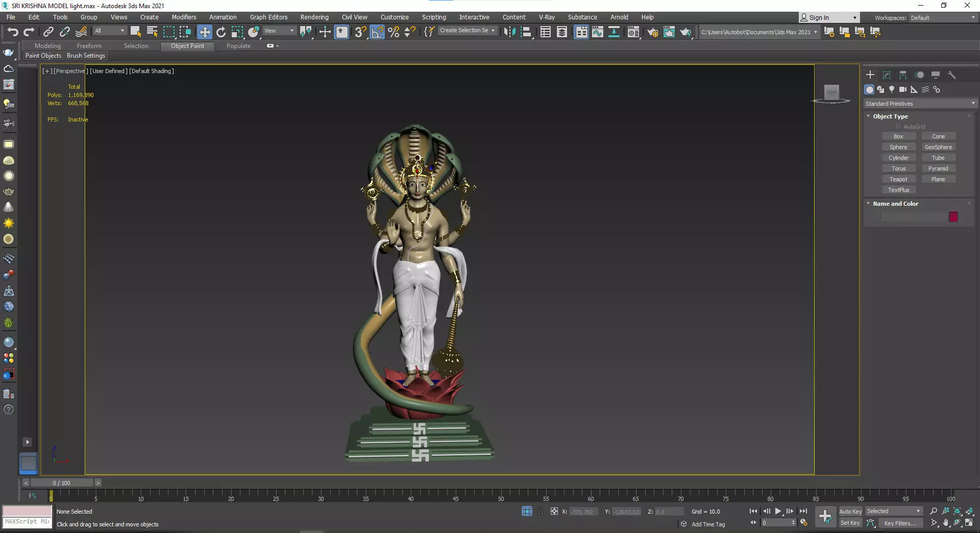Toggle the Selection Lock padlock

(541, 511)
